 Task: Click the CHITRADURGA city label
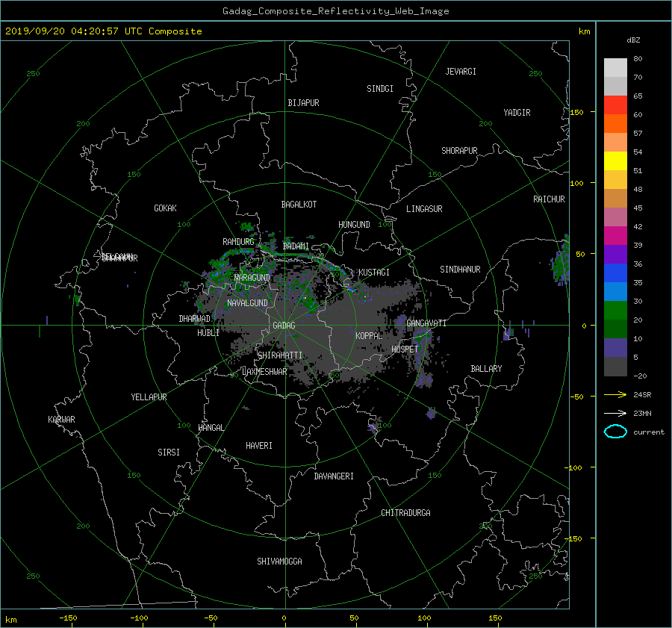pyautogui.click(x=405, y=513)
